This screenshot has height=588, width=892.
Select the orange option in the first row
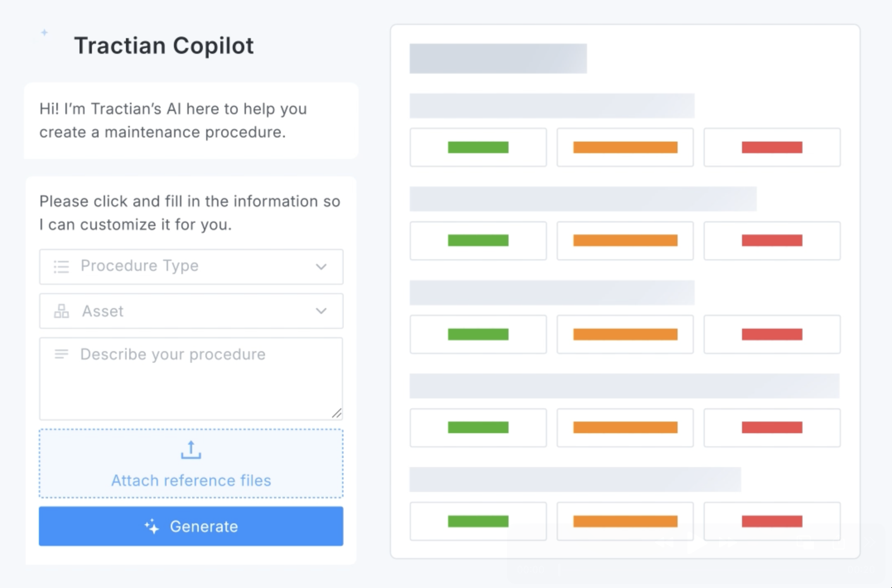[x=625, y=147]
